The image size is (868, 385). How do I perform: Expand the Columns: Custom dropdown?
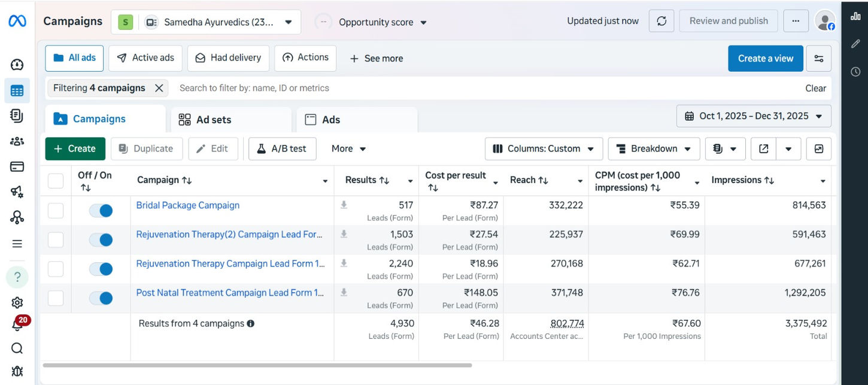tap(543, 148)
